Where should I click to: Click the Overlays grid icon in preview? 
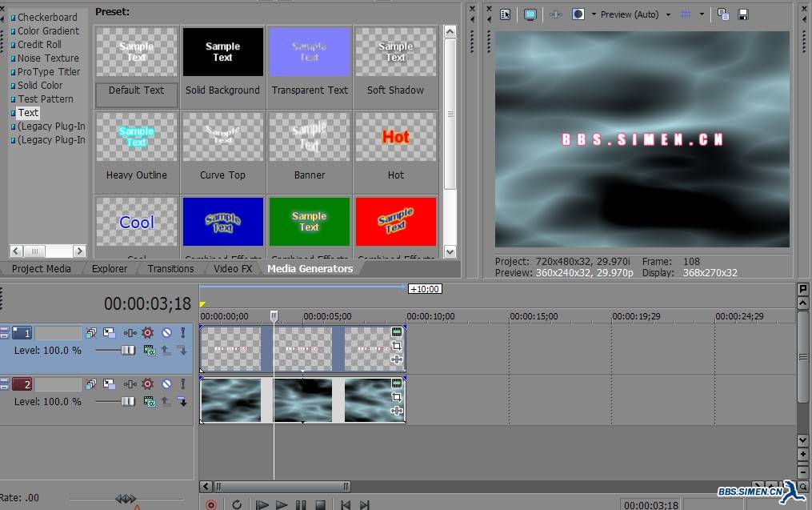pos(686,14)
